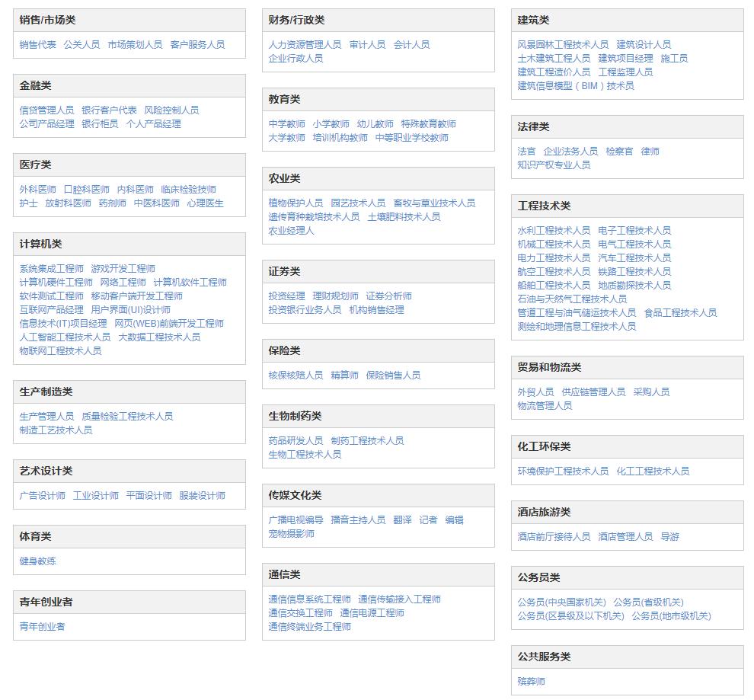This screenshot has width=754, height=700.
Task: Click 网络工程师 link
Action: (x=123, y=283)
